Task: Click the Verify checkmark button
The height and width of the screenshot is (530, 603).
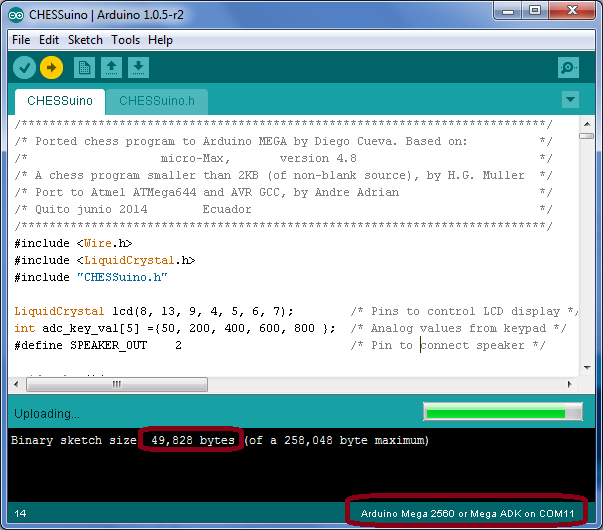Action: [x=25, y=68]
